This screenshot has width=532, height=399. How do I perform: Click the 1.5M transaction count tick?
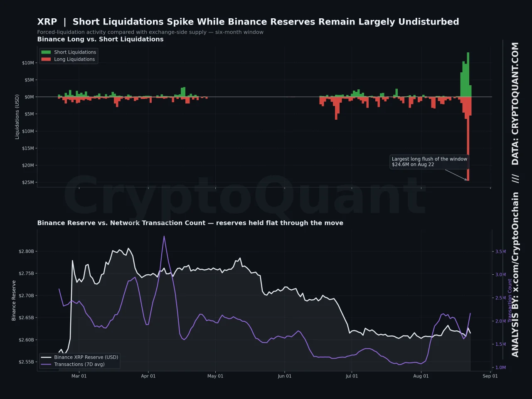[501, 344]
